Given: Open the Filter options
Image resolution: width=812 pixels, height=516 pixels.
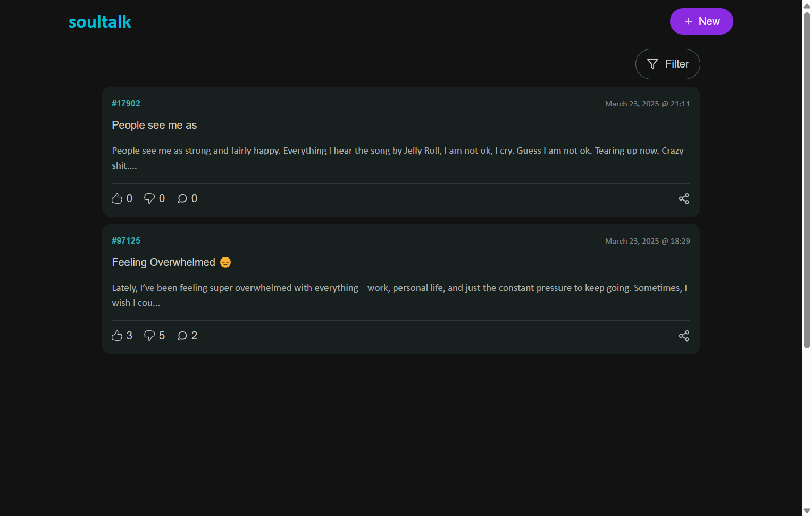Looking at the screenshot, I should tap(667, 64).
